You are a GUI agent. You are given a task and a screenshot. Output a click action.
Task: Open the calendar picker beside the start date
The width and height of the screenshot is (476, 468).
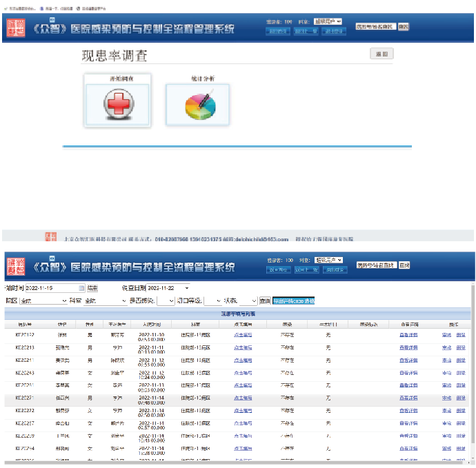click(81, 288)
